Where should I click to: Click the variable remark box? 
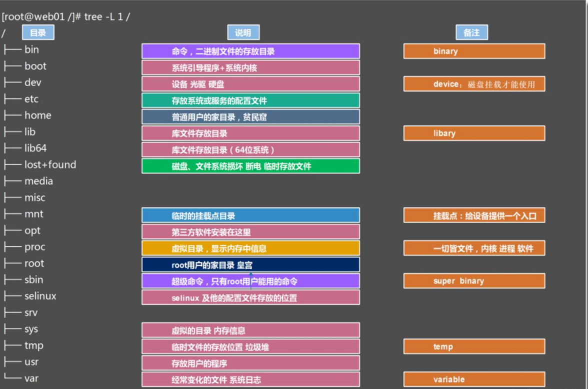coord(473,379)
